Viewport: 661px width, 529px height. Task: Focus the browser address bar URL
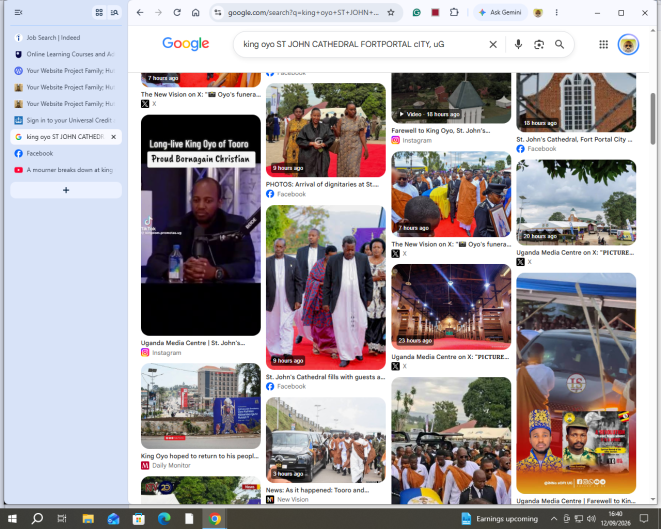coord(303,13)
